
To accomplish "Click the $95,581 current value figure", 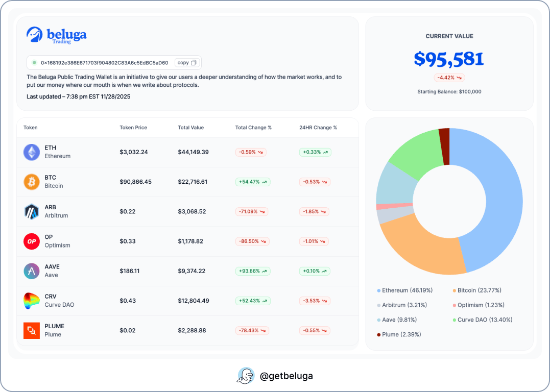I will 449,59.
